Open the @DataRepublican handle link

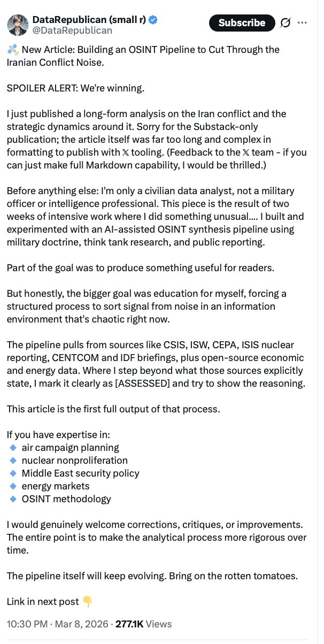(72, 30)
